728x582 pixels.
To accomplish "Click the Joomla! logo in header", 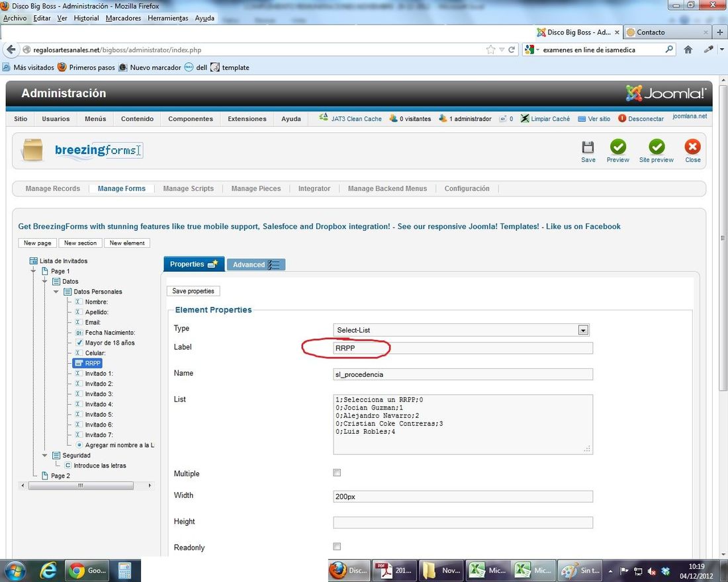I will point(666,93).
